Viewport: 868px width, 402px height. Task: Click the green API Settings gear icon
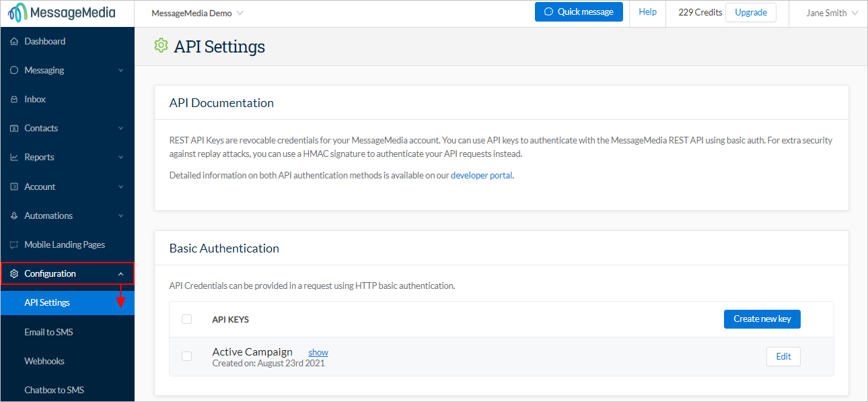(161, 45)
